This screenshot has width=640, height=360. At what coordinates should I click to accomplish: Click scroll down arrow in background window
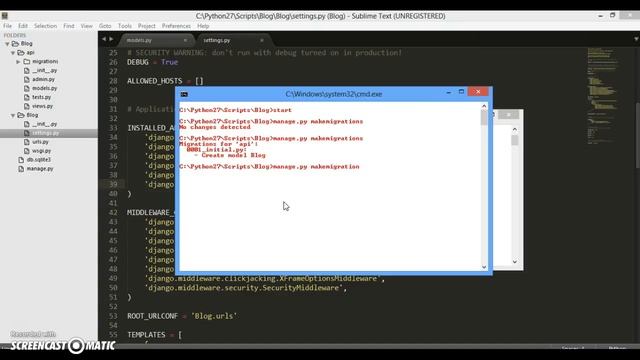[x=515, y=262]
